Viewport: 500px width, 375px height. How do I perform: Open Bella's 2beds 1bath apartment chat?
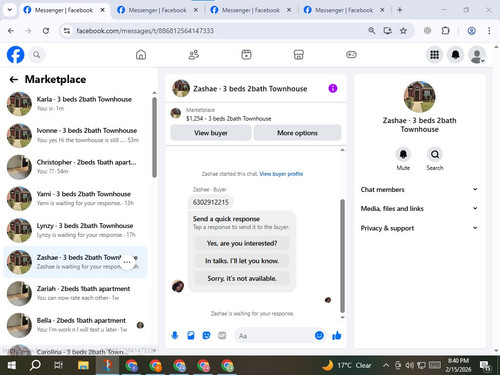(76, 325)
